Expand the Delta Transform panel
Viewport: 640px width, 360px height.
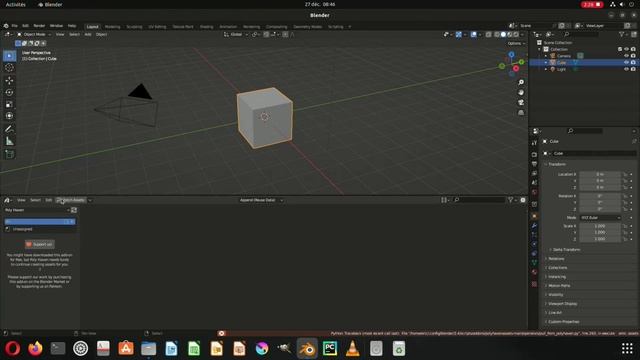566,249
